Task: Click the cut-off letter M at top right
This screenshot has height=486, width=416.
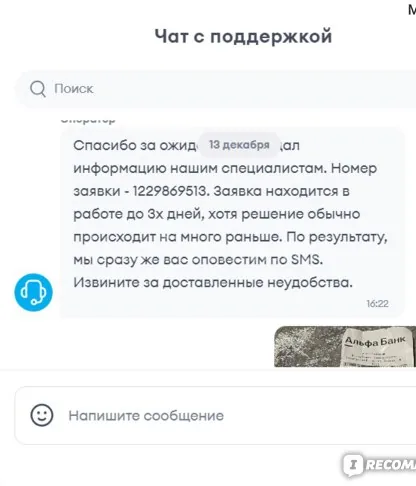Action: point(412,10)
